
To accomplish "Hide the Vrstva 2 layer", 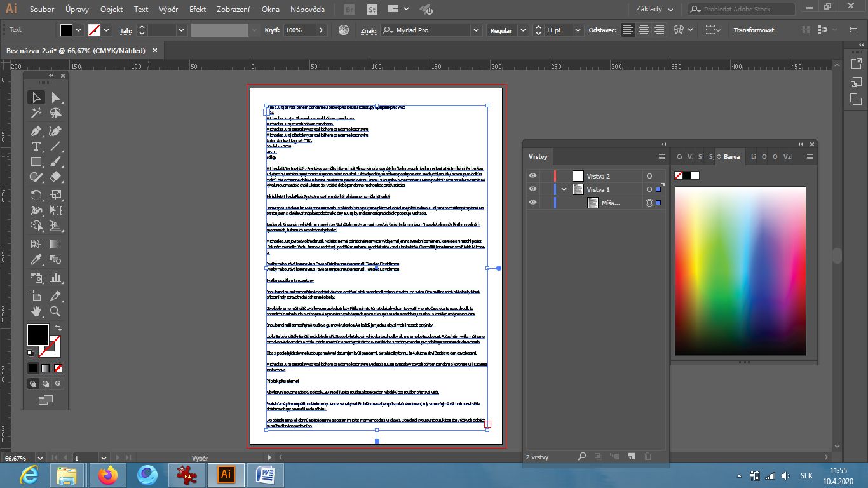I will coord(532,176).
